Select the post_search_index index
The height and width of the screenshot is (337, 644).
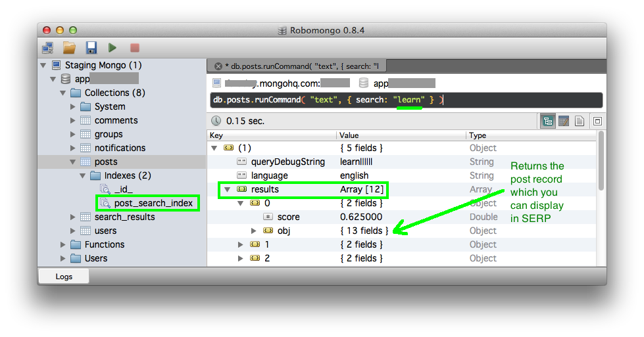click(x=153, y=204)
